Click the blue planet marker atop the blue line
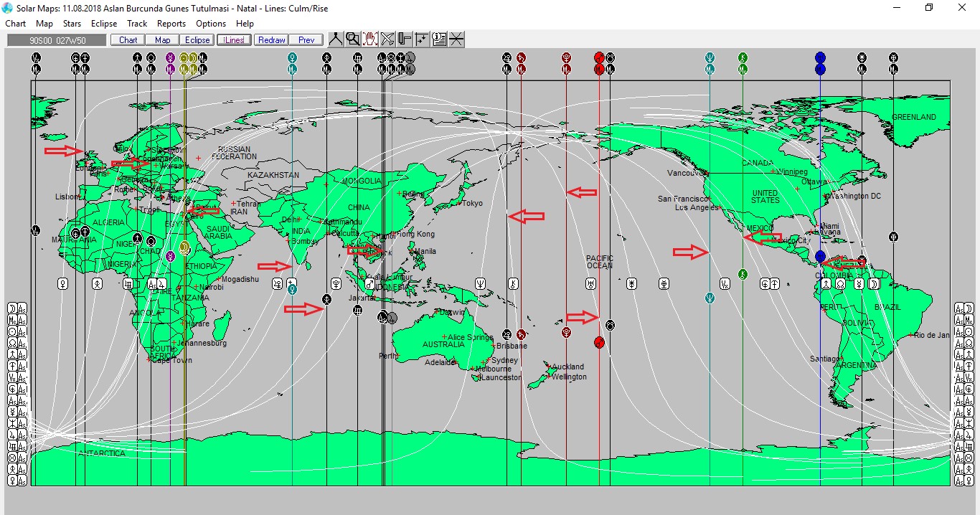This screenshot has width=980, height=515. [820, 57]
